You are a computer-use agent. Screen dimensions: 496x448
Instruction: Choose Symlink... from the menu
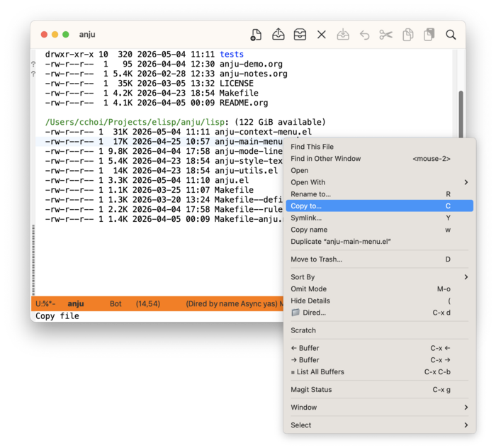(x=380, y=218)
